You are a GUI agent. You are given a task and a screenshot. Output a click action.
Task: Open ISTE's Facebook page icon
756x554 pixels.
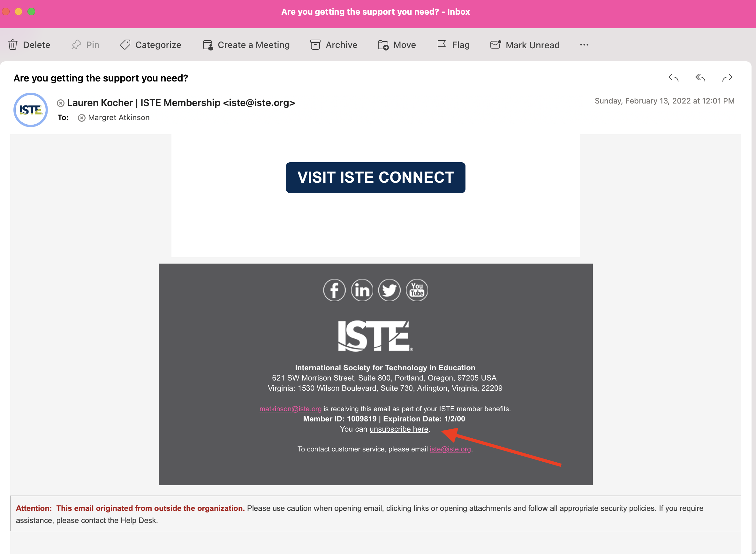pyautogui.click(x=335, y=290)
